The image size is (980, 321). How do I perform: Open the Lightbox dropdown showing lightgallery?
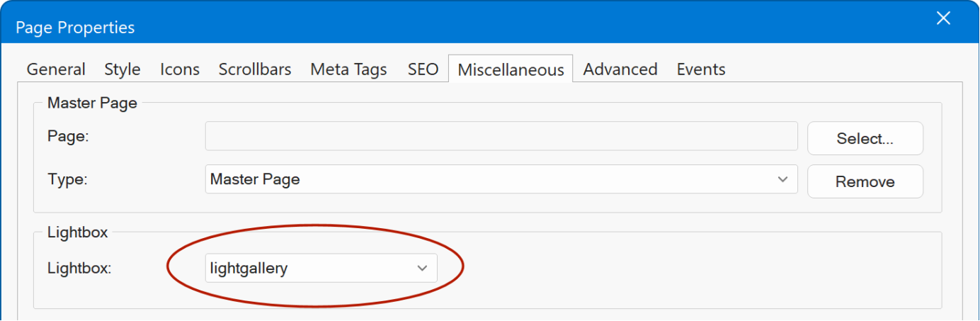point(321,269)
